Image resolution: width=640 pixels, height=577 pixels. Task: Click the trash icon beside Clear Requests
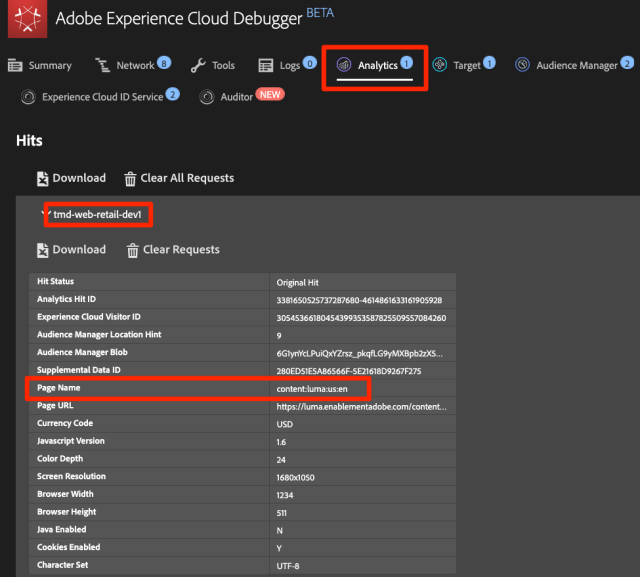pyautogui.click(x=133, y=251)
